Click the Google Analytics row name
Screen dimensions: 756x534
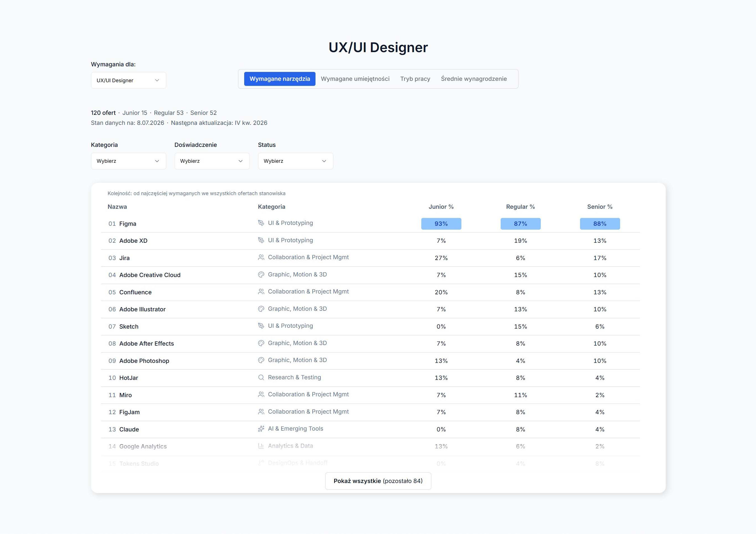coord(143,446)
